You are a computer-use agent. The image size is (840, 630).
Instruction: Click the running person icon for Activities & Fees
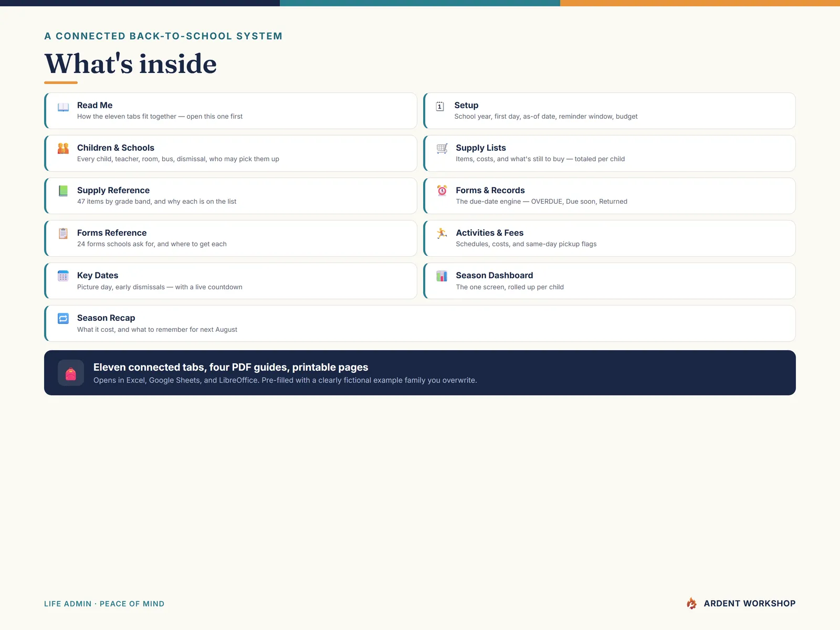click(442, 233)
